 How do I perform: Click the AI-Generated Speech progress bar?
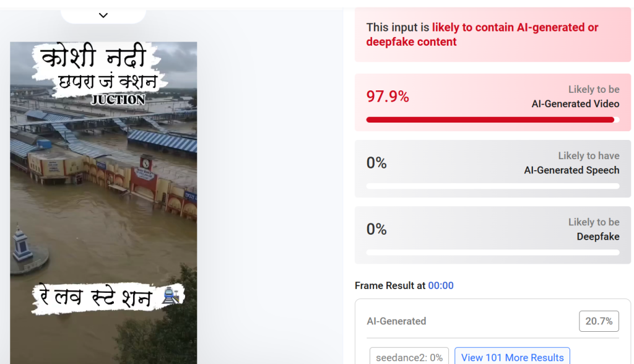(492, 186)
